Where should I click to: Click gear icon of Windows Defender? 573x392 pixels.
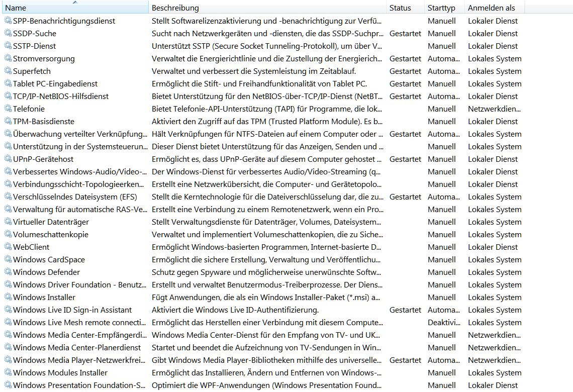[x=8, y=272]
